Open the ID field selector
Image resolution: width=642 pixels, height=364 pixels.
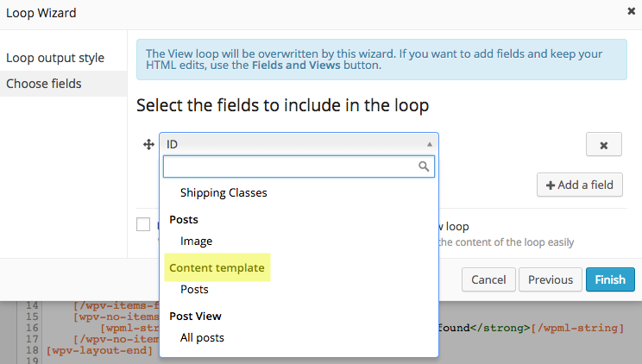[x=299, y=144]
